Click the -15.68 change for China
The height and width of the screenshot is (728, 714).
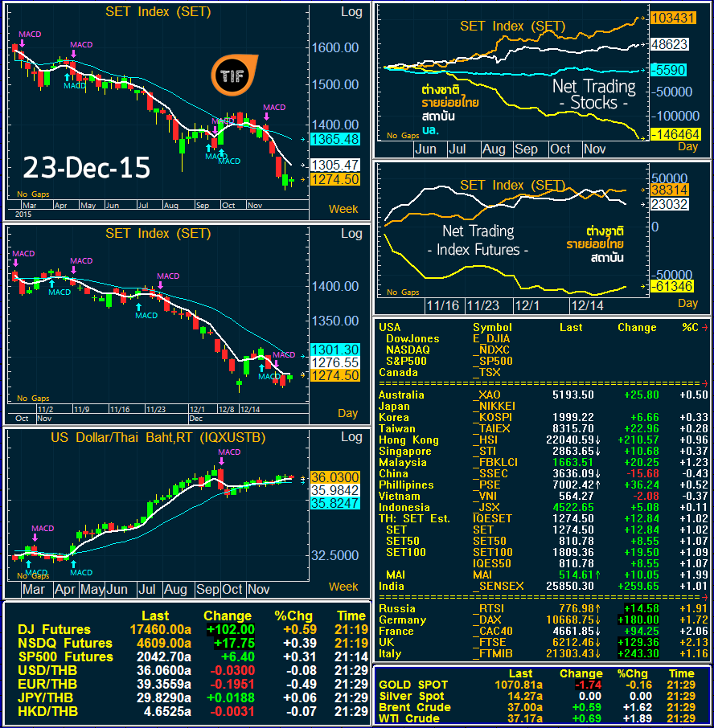click(643, 473)
